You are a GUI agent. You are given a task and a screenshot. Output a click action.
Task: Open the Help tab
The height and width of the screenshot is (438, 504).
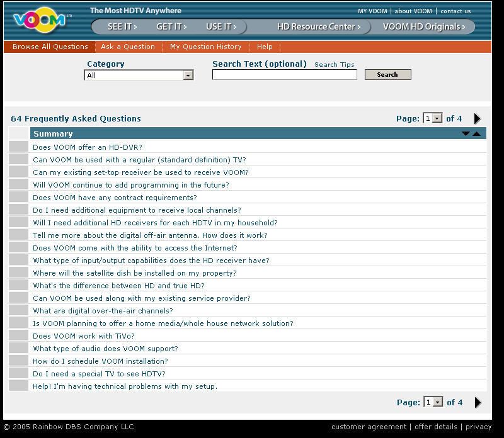(x=265, y=47)
